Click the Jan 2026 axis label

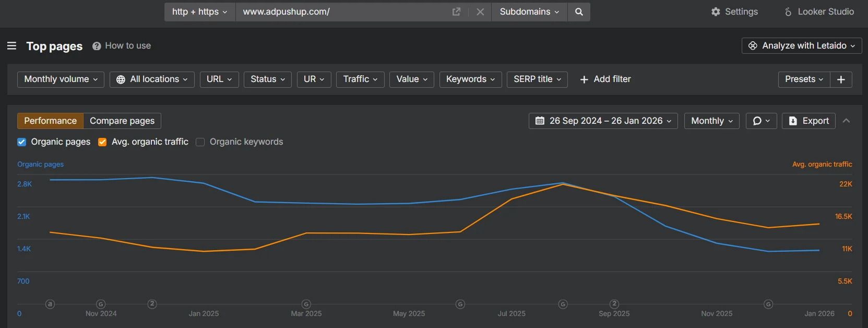pos(819,313)
